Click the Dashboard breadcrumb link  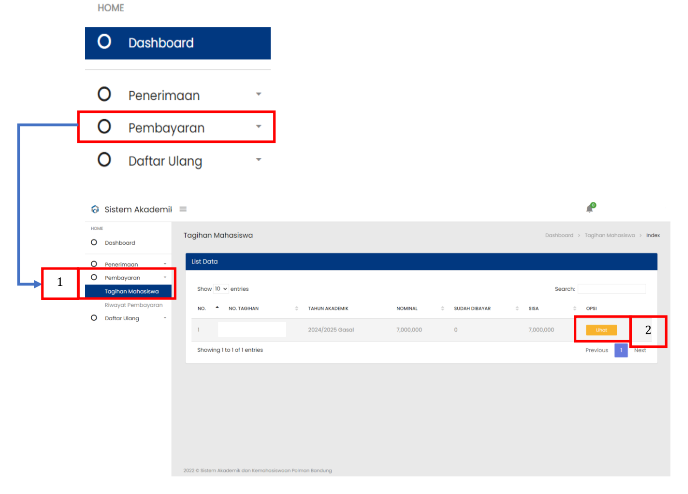(559, 235)
